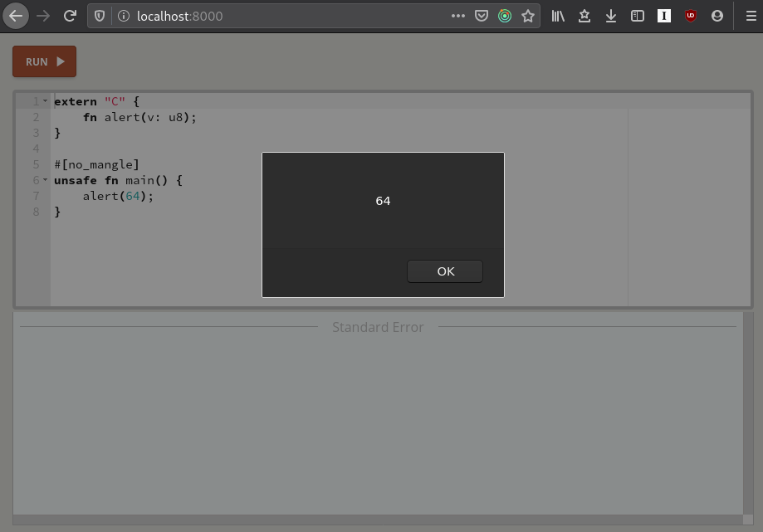
Task: Click the "alert(64);" call on line 7
Action: click(x=118, y=196)
